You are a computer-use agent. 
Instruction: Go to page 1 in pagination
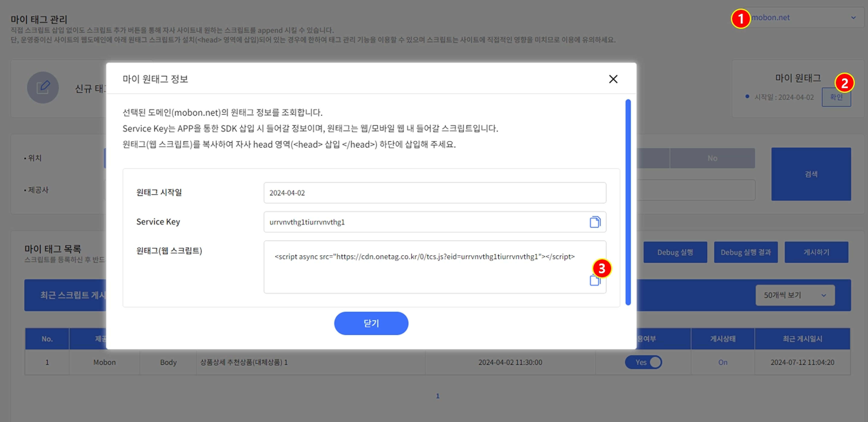coord(437,396)
